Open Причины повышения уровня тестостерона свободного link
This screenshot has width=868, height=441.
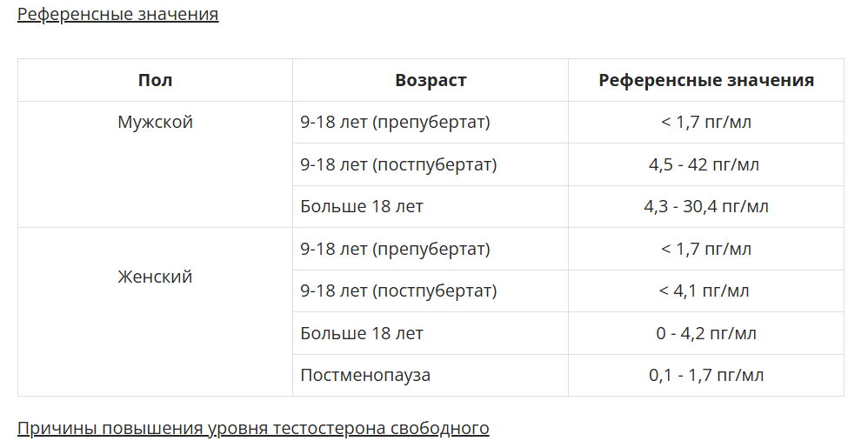tap(253, 428)
